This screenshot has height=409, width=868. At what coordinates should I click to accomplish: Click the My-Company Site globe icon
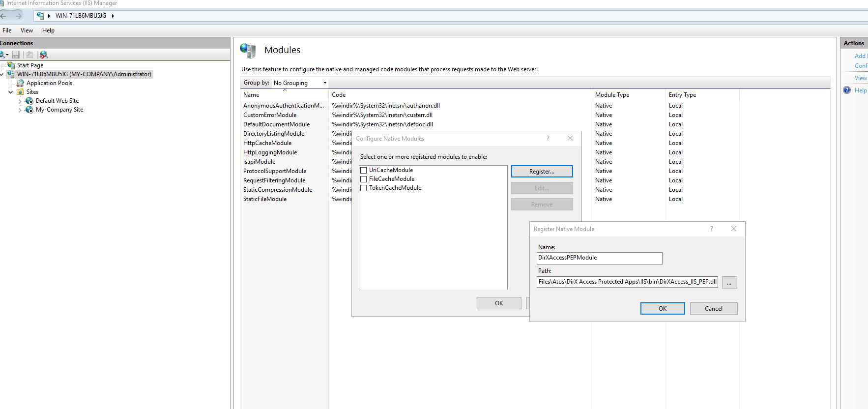coord(29,110)
